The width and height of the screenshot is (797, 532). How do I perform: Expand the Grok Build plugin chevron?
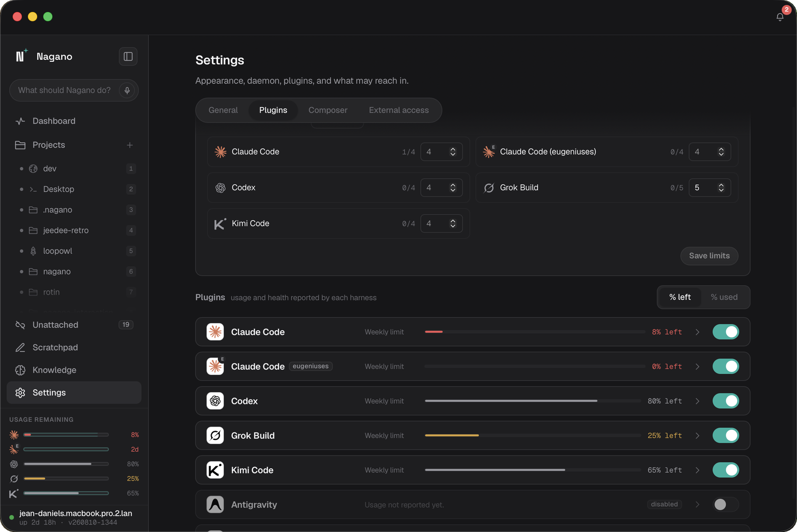pos(697,435)
